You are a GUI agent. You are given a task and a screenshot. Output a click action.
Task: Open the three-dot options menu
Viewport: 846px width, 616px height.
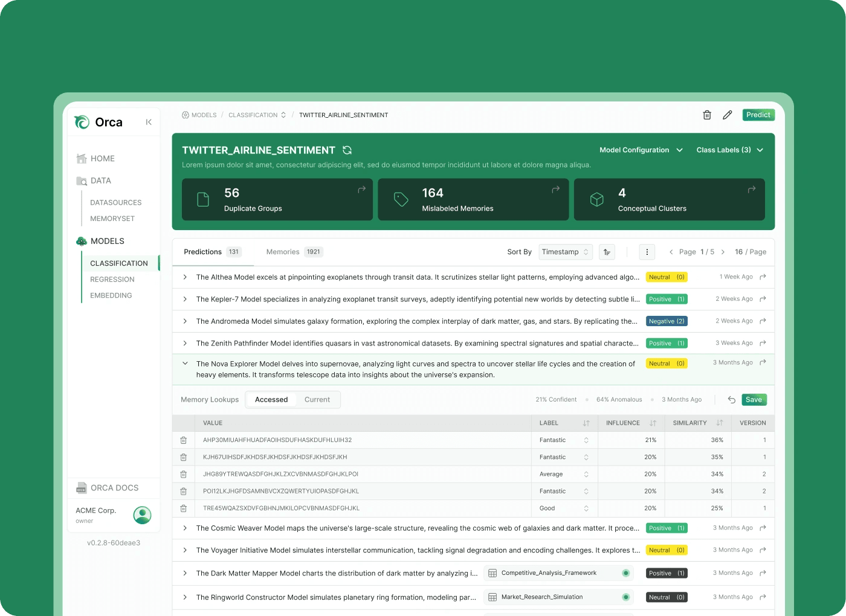point(647,252)
